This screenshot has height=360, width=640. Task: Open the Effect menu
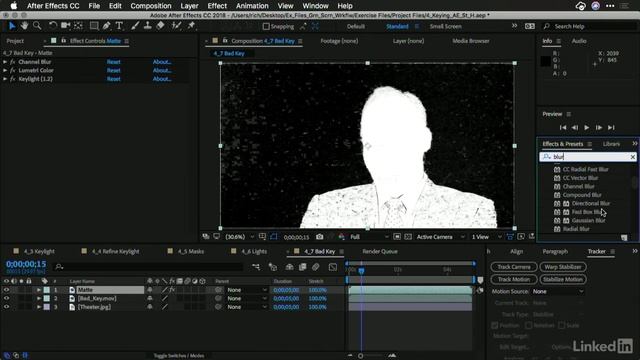(217, 6)
